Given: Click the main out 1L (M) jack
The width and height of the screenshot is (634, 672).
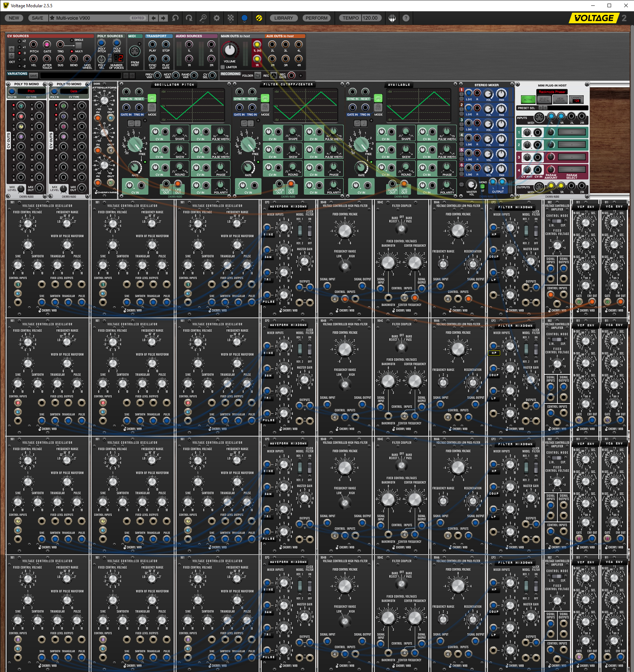Looking at the screenshot, I should (x=257, y=44).
